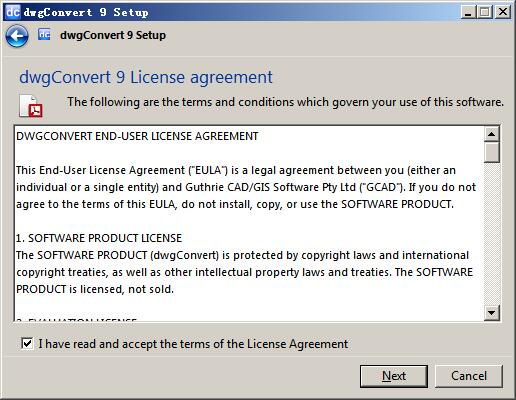516x400 pixels.
Task: Click empty scrollbar track below the thumb
Action: [x=491, y=233]
